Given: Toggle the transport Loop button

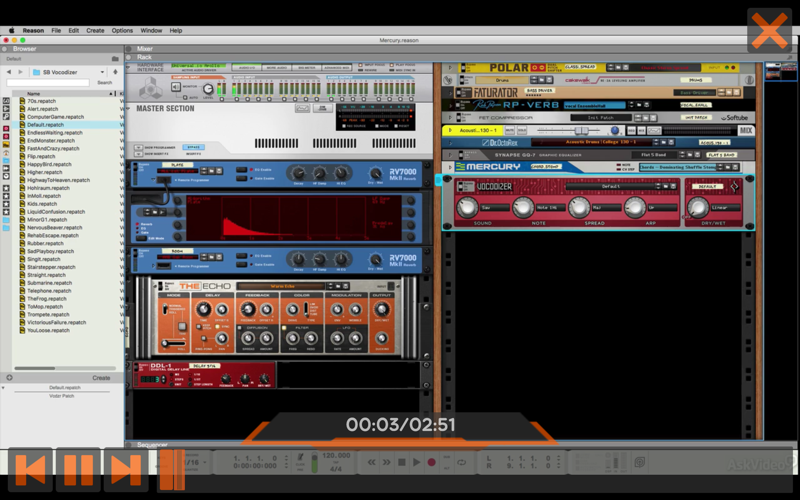Looking at the screenshot, I should click(x=461, y=462).
